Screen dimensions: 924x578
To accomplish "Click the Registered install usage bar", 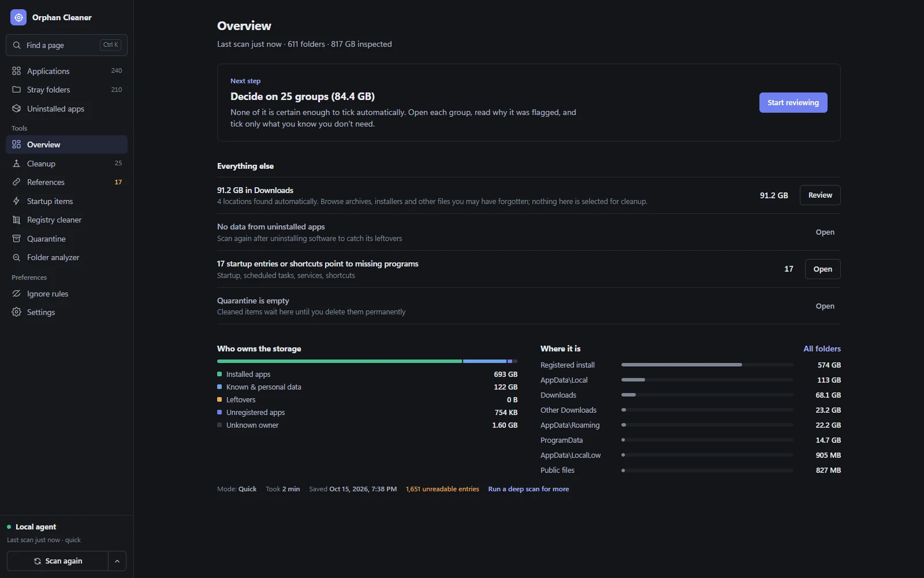I will [x=707, y=365].
